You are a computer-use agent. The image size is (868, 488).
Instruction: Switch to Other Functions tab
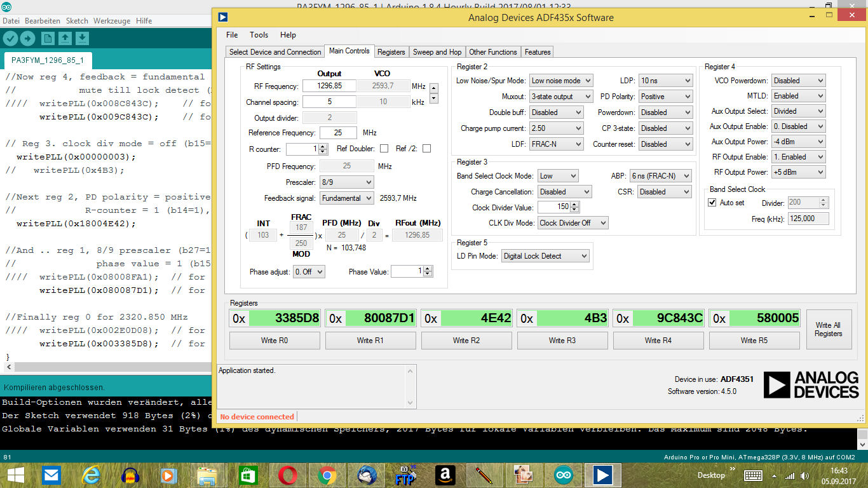coord(493,52)
